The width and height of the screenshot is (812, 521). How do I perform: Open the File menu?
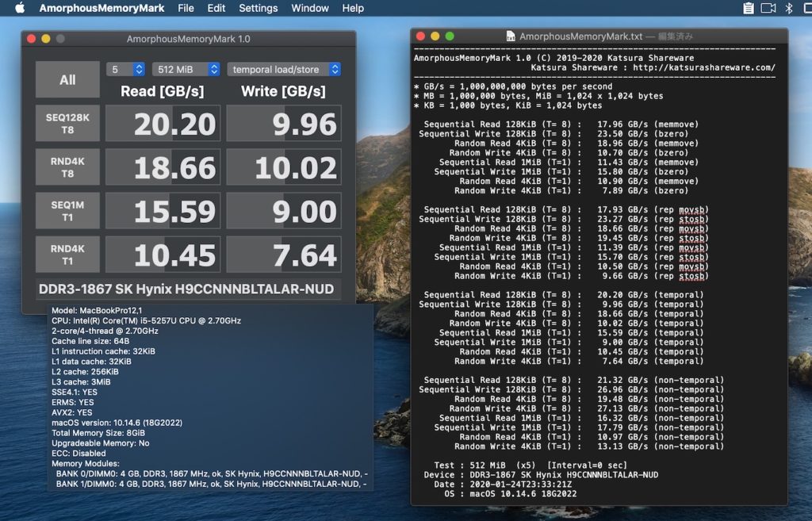pyautogui.click(x=186, y=9)
